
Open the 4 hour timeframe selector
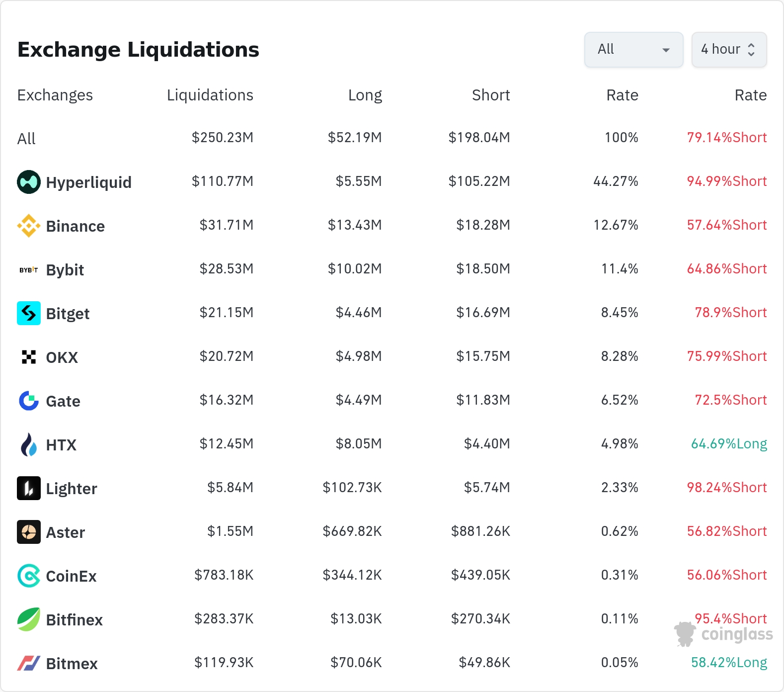pos(729,50)
